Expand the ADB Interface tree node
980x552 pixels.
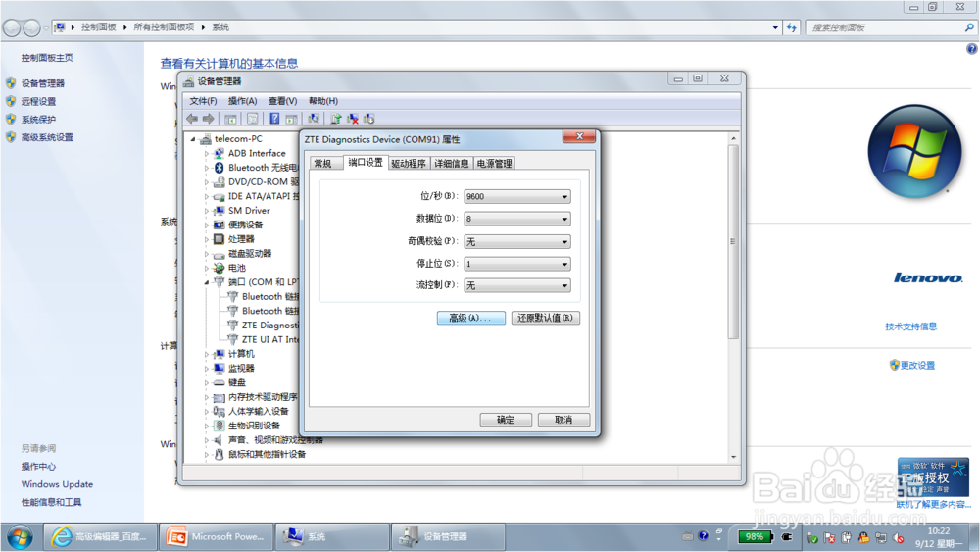point(206,153)
